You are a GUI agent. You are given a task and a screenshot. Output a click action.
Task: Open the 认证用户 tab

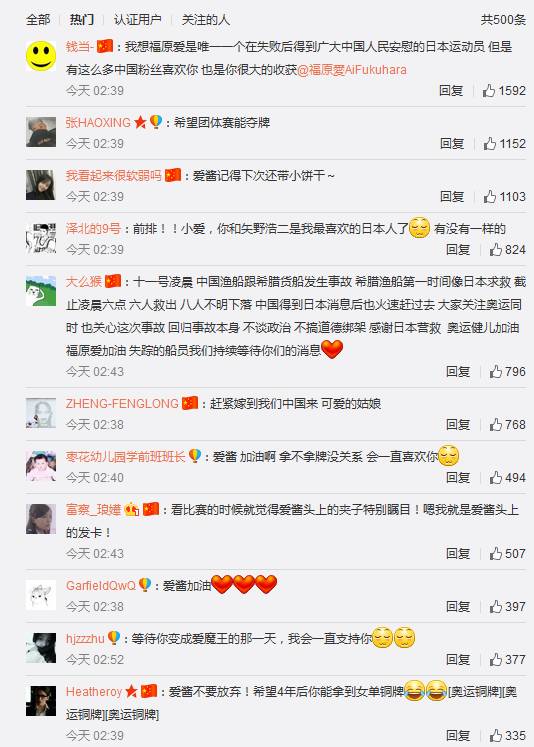(138, 20)
